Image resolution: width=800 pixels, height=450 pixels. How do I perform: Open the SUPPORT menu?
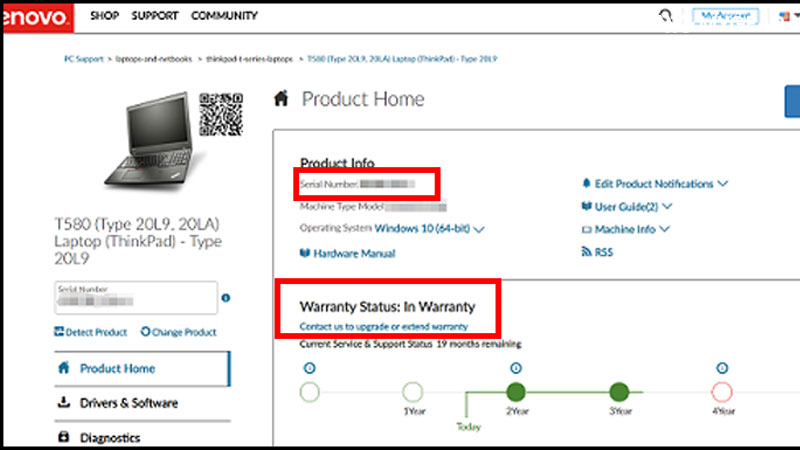tap(155, 16)
